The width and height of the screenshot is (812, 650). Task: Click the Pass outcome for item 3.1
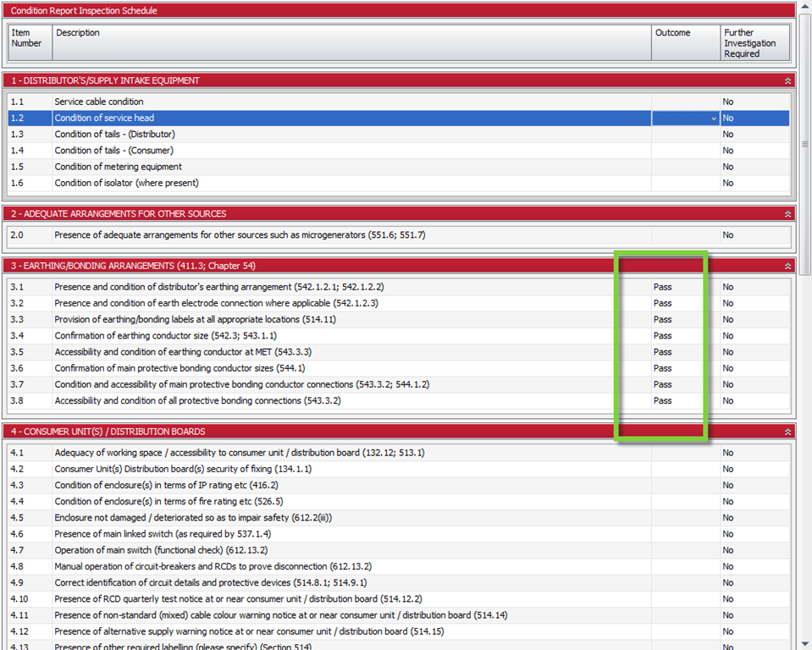(x=663, y=287)
